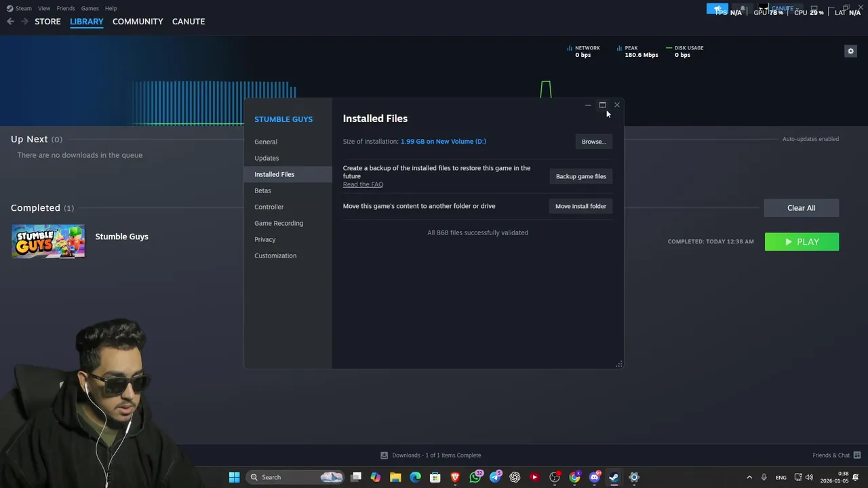Image resolution: width=868 pixels, height=488 pixels.
Task: Click the forward navigation arrow
Action: (24, 21)
